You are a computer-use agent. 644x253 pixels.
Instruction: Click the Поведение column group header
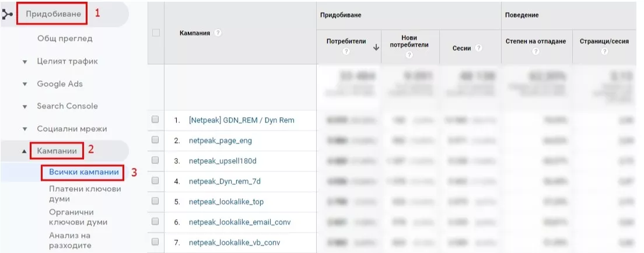coord(522,15)
